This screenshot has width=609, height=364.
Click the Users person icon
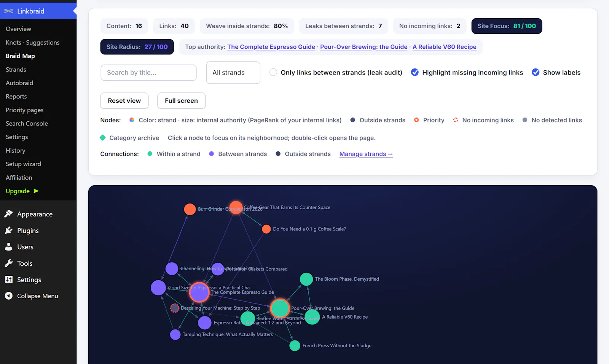pyautogui.click(x=9, y=246)
